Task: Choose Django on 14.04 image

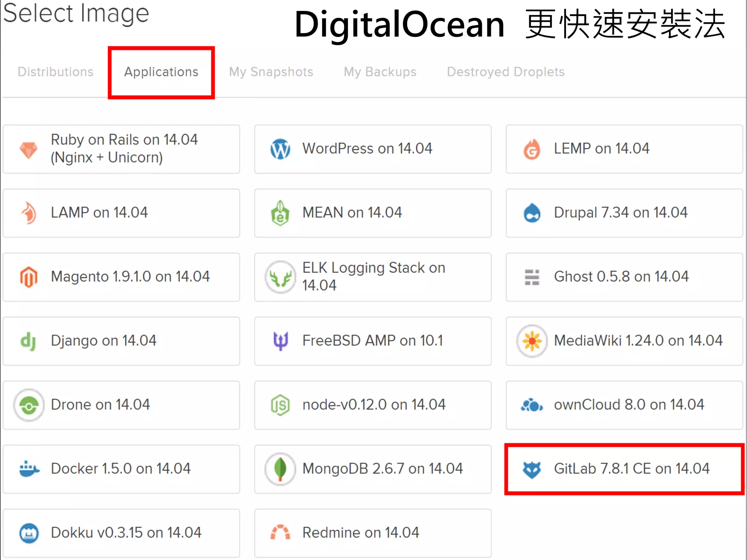Action: click(121, 341)
